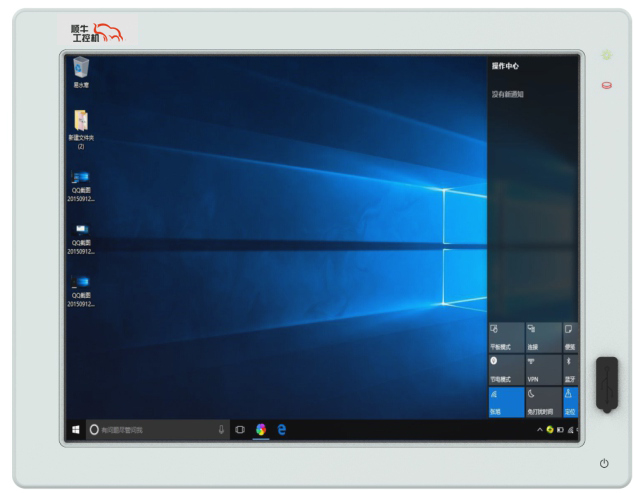The height and width of the screenshot is (493, 636).
Task: Click the 没有新通知 no-notifications text
Action: 507,95
